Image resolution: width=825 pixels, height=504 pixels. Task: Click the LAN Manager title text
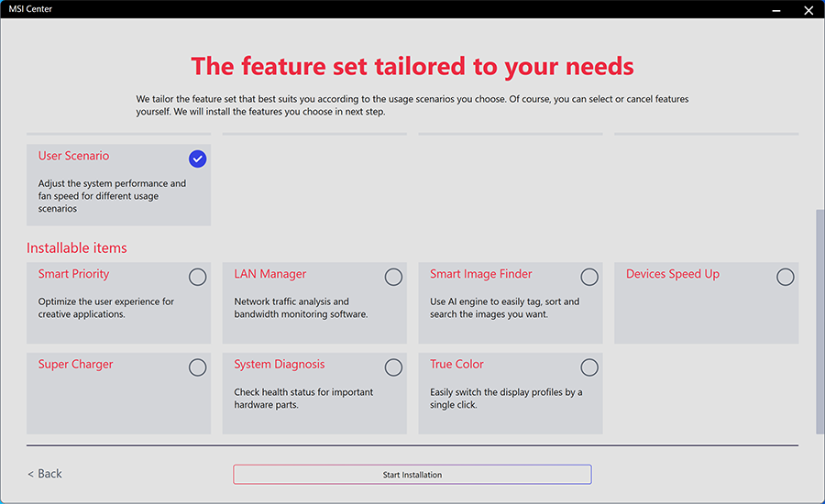(x=269, y=274)
